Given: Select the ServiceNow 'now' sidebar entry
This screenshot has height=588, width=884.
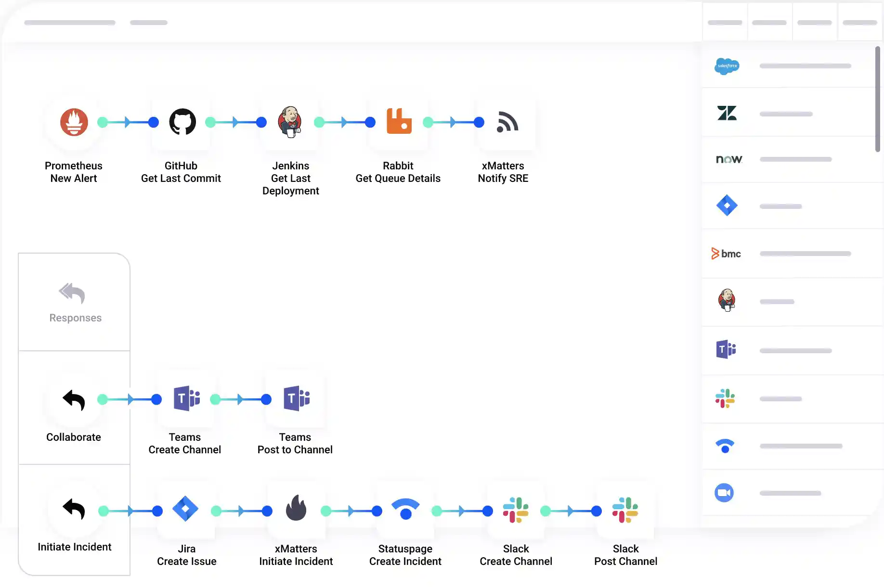Looking at the screenshot, I should coord(729,159).
